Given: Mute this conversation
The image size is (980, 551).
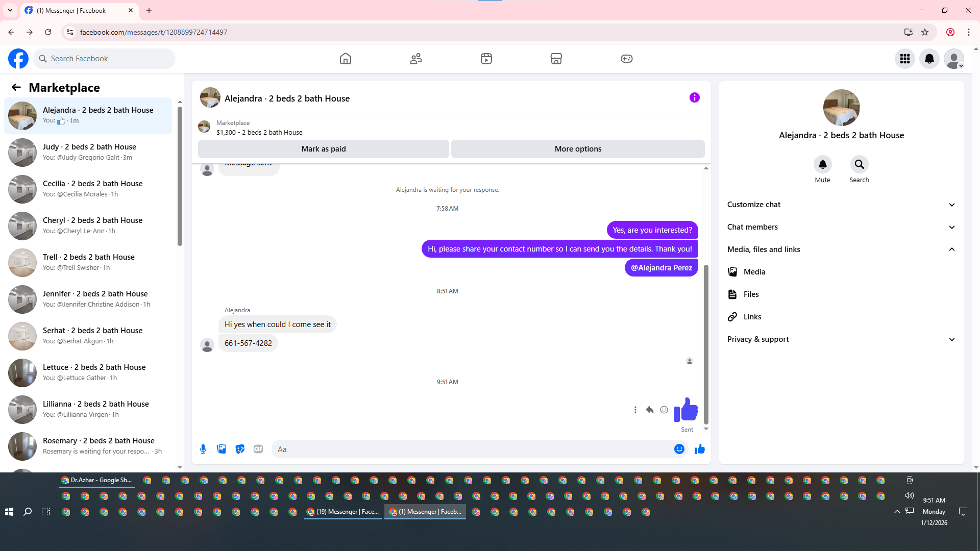Looking at the screenshot, I should tap(822, 164).
